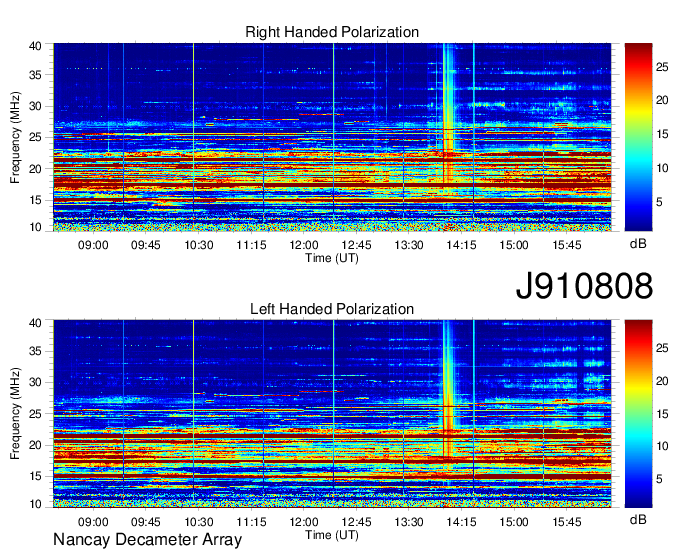Image resolution: width=680 pixels, height=552 pixels.
Task: Click the "Nancay Decameter Array" caption
Action: tap(147, 540)
